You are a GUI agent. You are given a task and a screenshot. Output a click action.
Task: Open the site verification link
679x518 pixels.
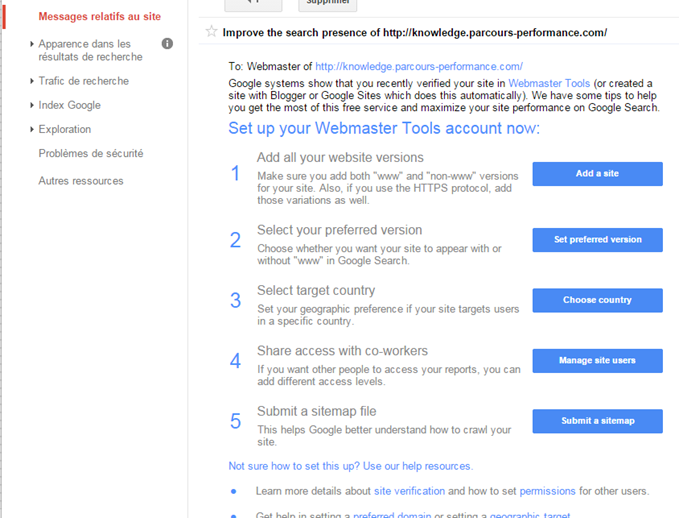(x=409, y=491)
